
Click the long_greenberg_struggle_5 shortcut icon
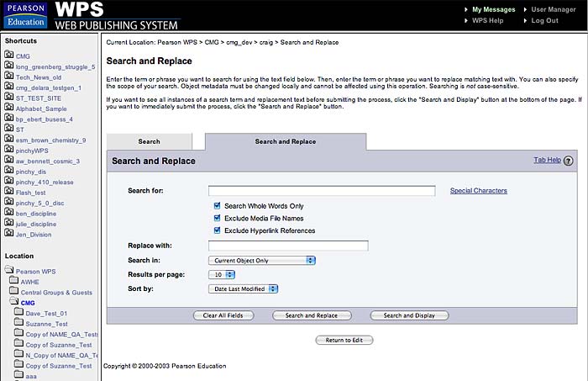(x=9, y=65)
